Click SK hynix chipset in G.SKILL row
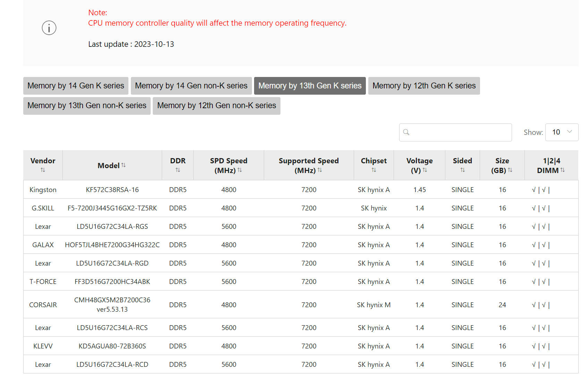 [374, 208]
